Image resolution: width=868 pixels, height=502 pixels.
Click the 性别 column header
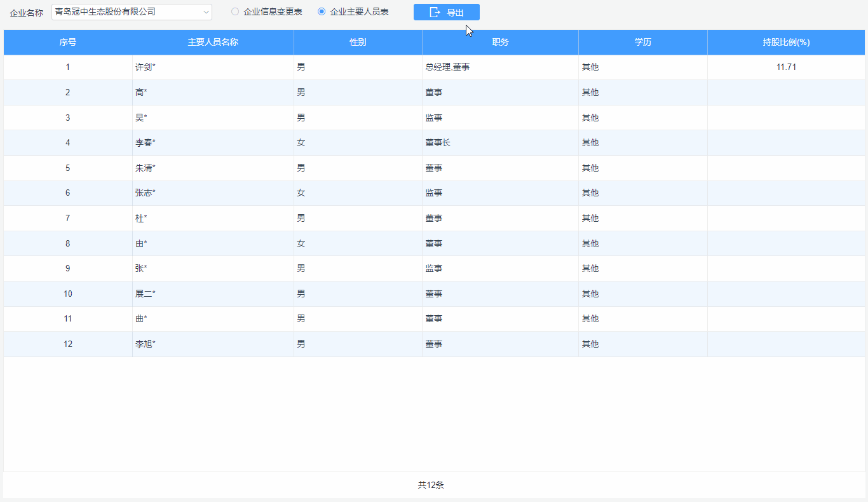point(358,43)
